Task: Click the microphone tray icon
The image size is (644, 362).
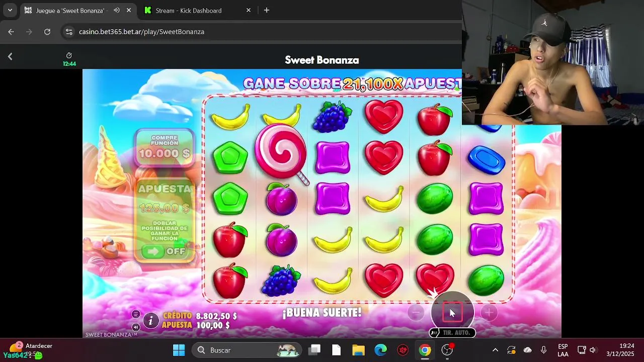Action: tap(544, 350)
